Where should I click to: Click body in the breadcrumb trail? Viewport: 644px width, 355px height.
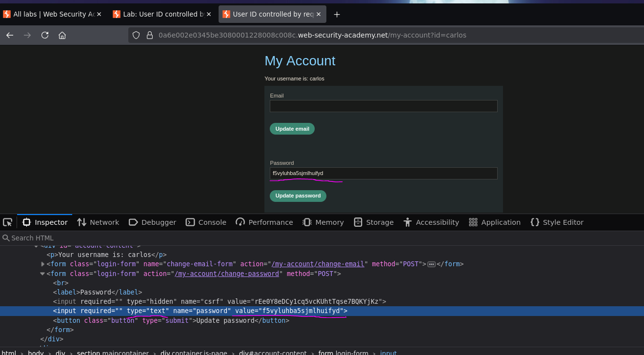click(x=36, y=353)
